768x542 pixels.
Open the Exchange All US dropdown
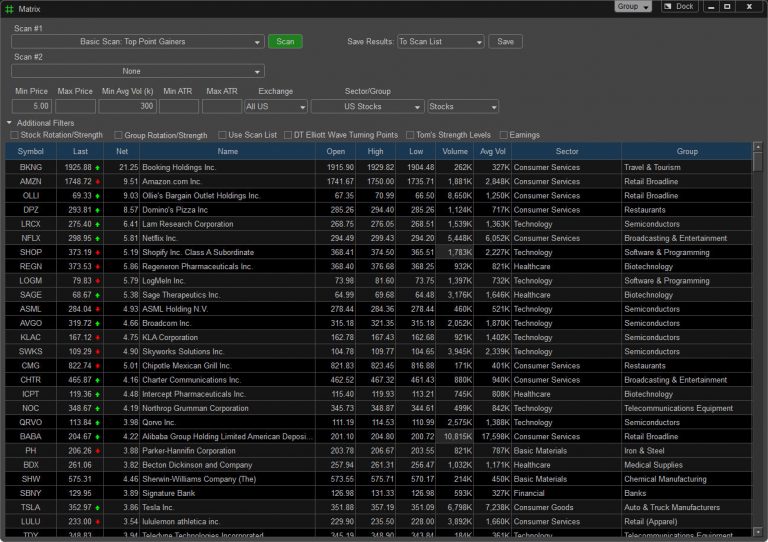(275, 106)
